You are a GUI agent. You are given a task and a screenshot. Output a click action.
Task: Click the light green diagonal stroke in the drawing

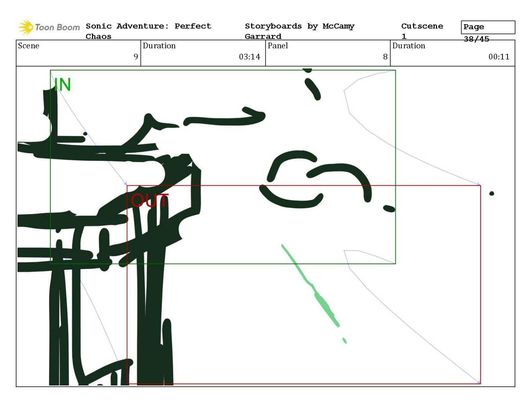point(311,285)
